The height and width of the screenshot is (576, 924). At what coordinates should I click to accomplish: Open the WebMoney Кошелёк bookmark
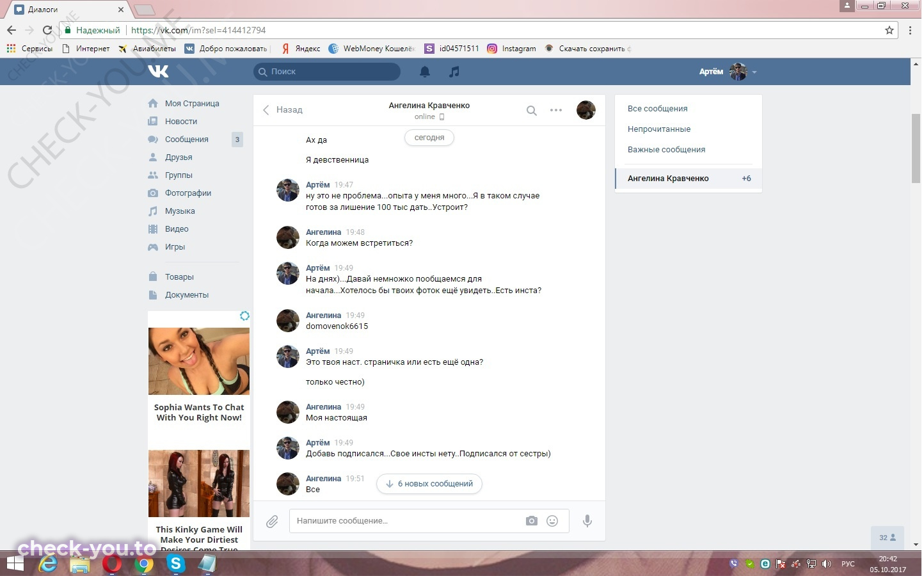point(372,49)
